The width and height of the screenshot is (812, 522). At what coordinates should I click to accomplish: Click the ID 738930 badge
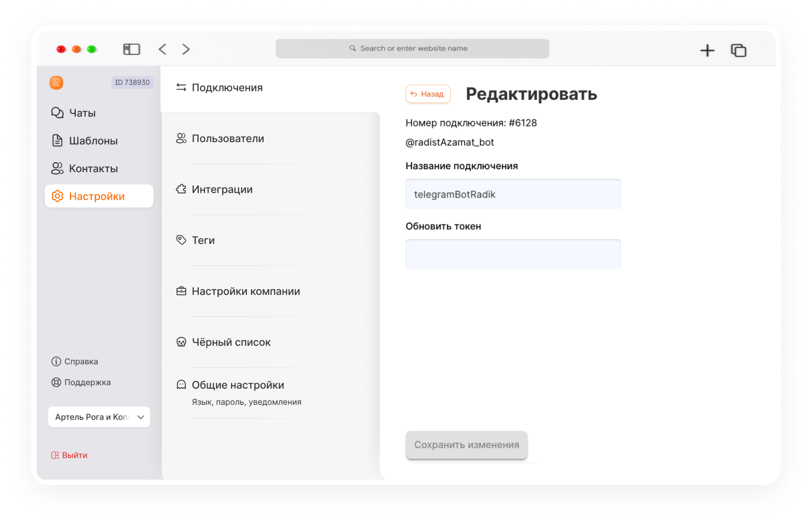click(x=132, y=82)
